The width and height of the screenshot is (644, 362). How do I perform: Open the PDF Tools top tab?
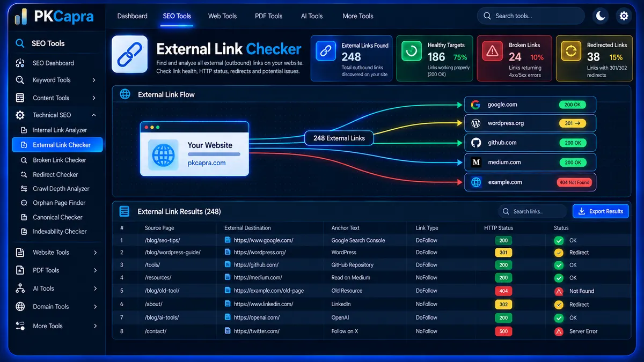click(x=268, y=16)
